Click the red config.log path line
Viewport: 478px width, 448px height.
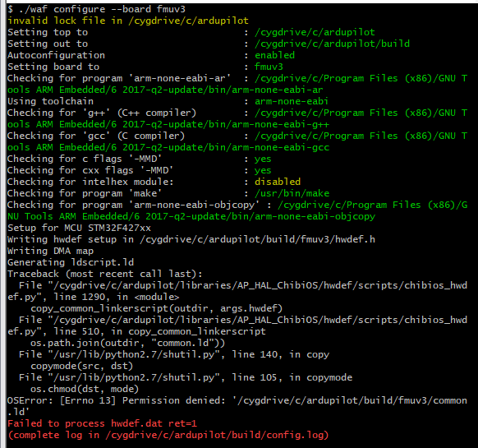[168, 435]
